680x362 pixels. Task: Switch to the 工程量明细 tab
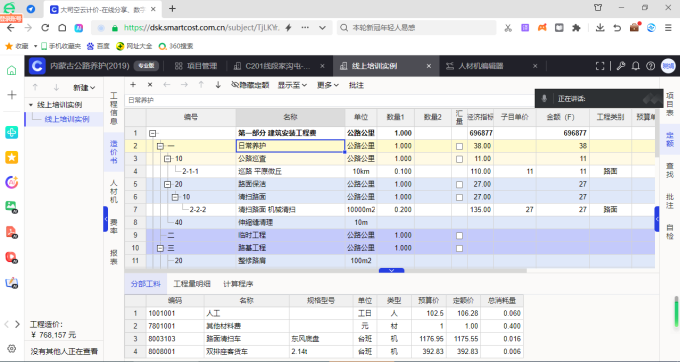tap(192, 284)
